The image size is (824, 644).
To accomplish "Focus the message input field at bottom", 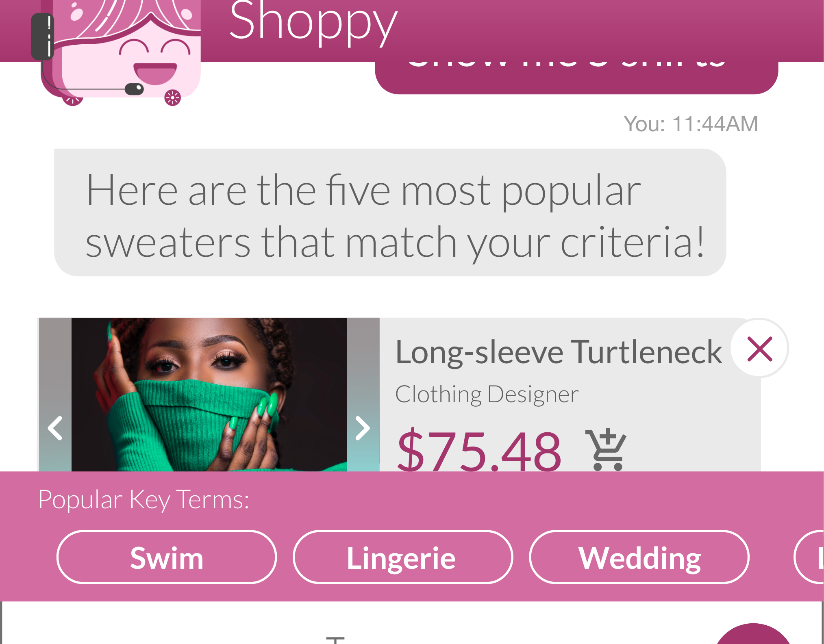I will point(358,623).
